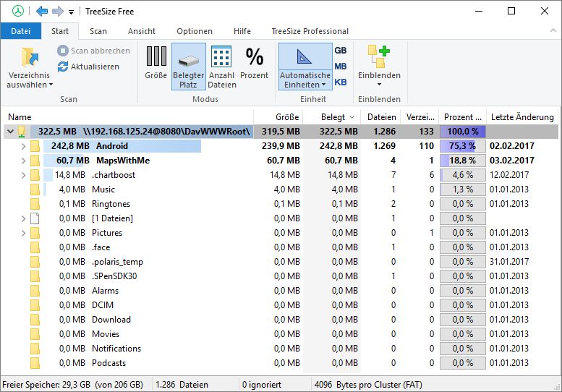562x392 pixels.
Task: Click the Android folder icon
Action: click(35, 146)
